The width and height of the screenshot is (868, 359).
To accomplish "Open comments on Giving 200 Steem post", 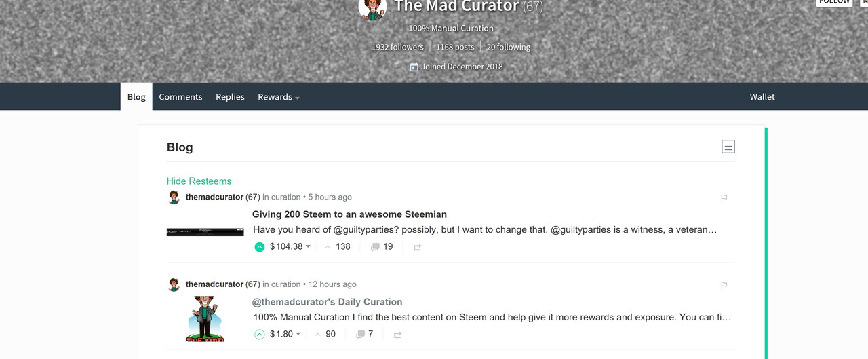I will tap(382, 247).
